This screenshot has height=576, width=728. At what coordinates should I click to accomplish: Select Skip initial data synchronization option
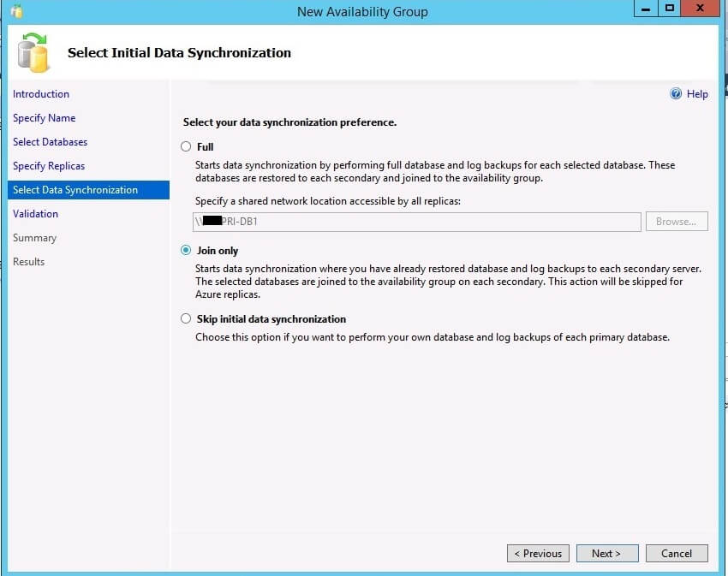pyautogui.click(x=186, y=319)
